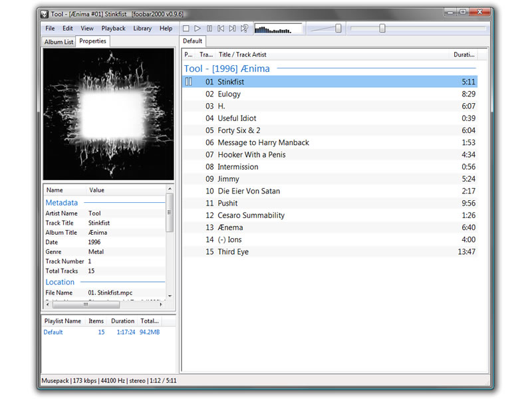
Task: Sort playlist by the Duration column header
Action: click(x=464, y=55)
